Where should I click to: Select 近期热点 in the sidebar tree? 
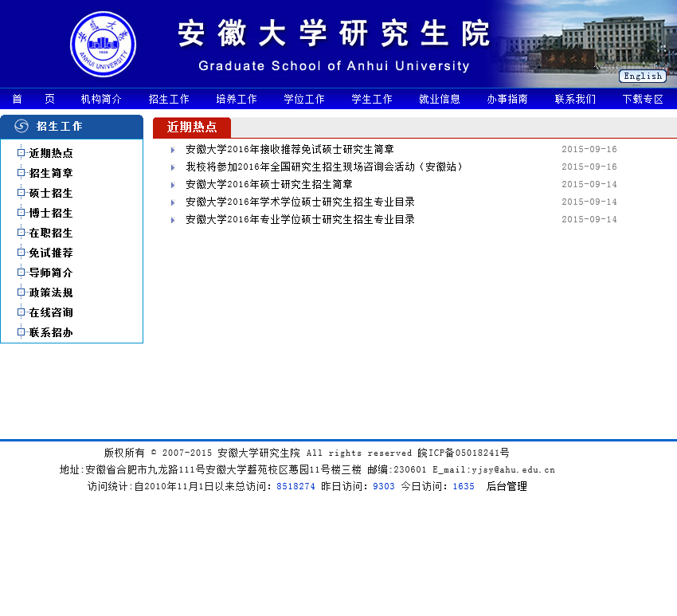pyautogui.click(x=51, y=153)
